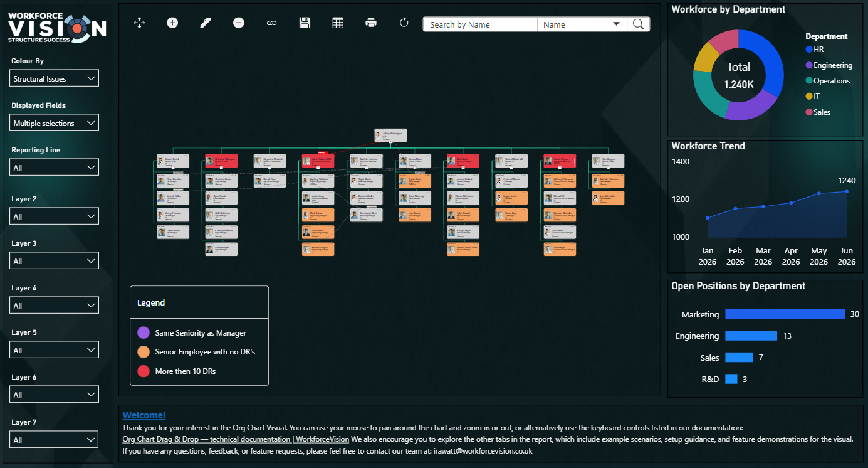This screenshot has height=468, width=868.
Task: Click the Sales open positions bar
Action: (739, 357)
